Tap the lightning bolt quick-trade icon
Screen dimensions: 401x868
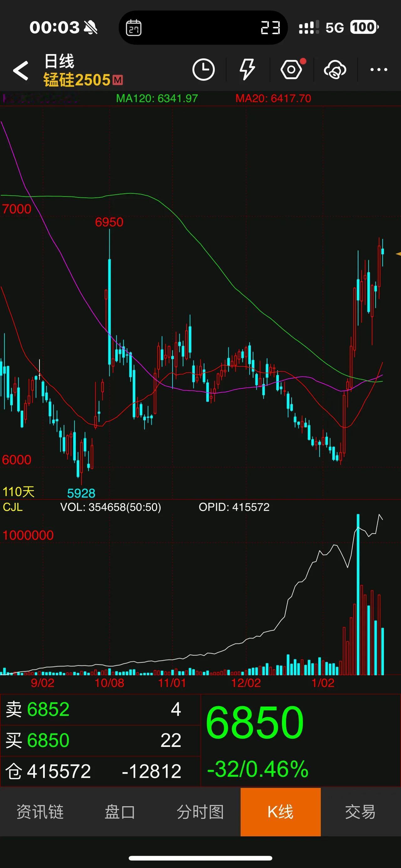point(247,70)
